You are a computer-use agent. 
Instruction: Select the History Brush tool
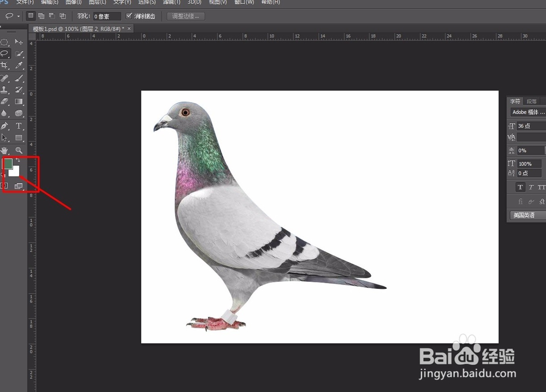[x=19, y=90]
